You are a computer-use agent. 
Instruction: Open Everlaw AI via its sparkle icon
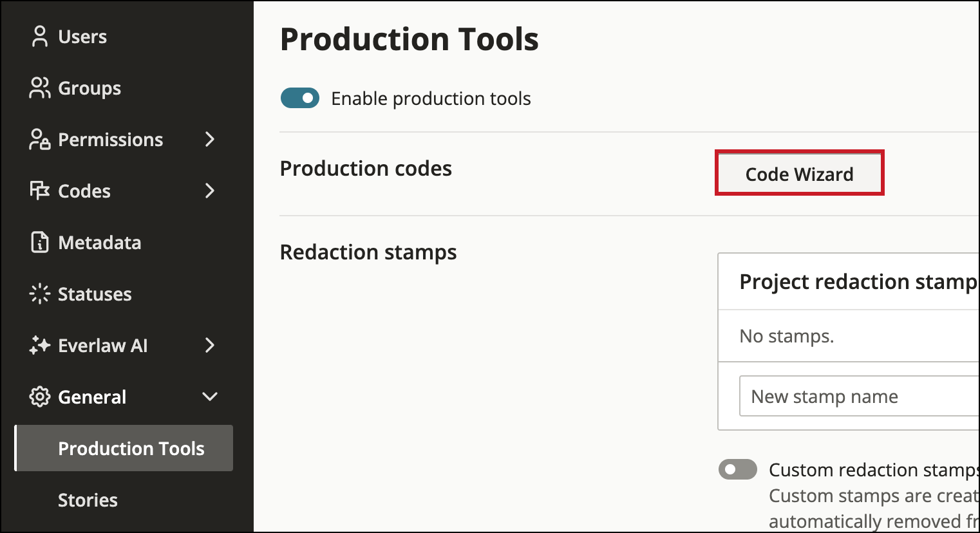click(40, 345)
